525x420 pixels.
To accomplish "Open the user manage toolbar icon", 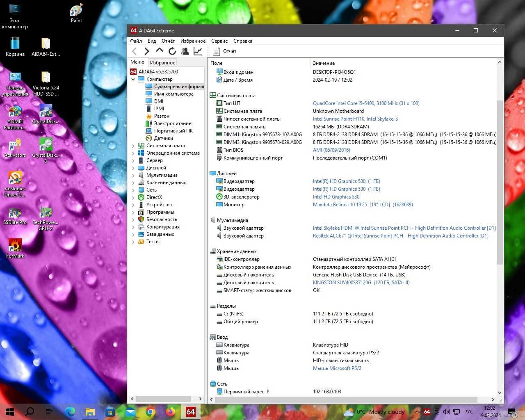I will [185, 51].
